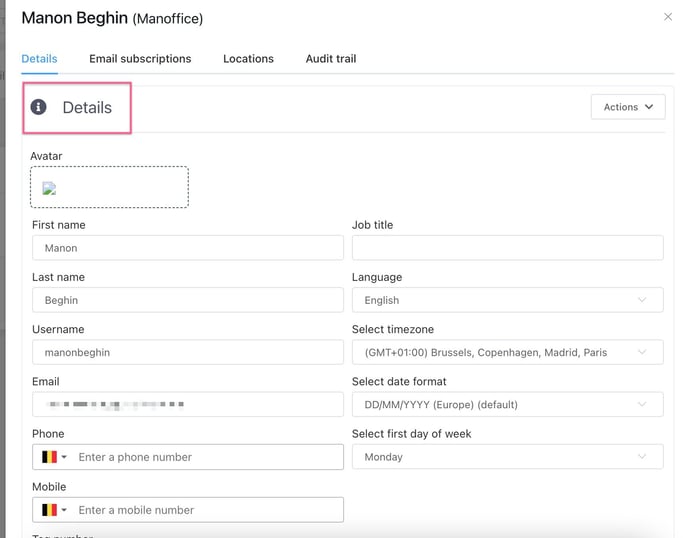The height and width of the screenshot is (538, 688).
Task: Open the Mobile country flag selector
Action: tap(53, 510)
